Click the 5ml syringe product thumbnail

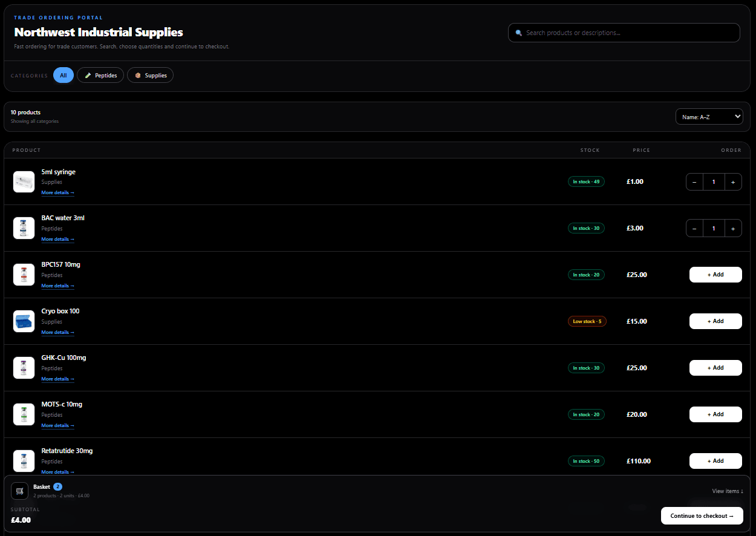click(x=24, y=181)
